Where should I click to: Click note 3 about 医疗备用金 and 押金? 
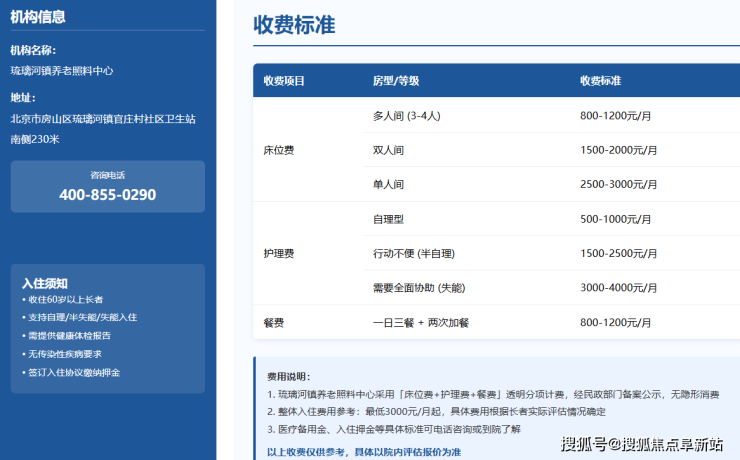click(x=394, y=429)
